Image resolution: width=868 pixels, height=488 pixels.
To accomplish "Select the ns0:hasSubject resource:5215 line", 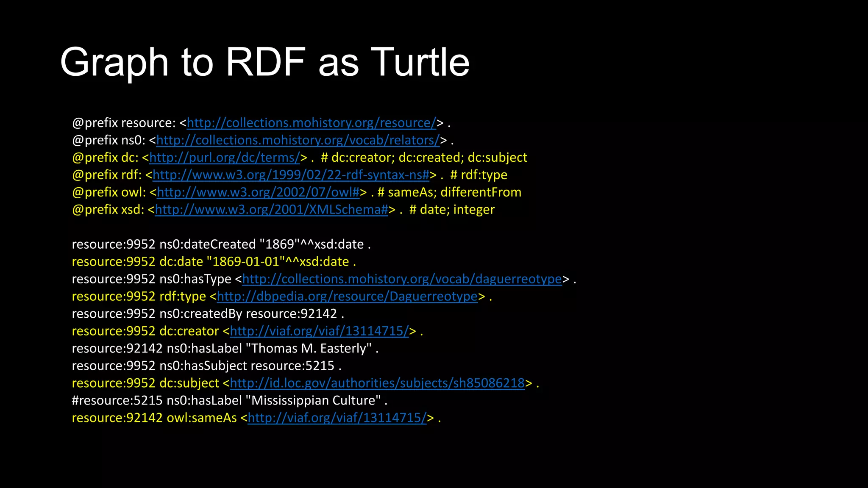I will point(207,366).
